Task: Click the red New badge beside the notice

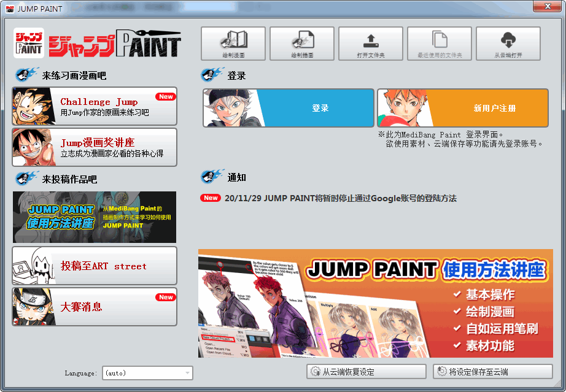Action: tap(211, 198)
